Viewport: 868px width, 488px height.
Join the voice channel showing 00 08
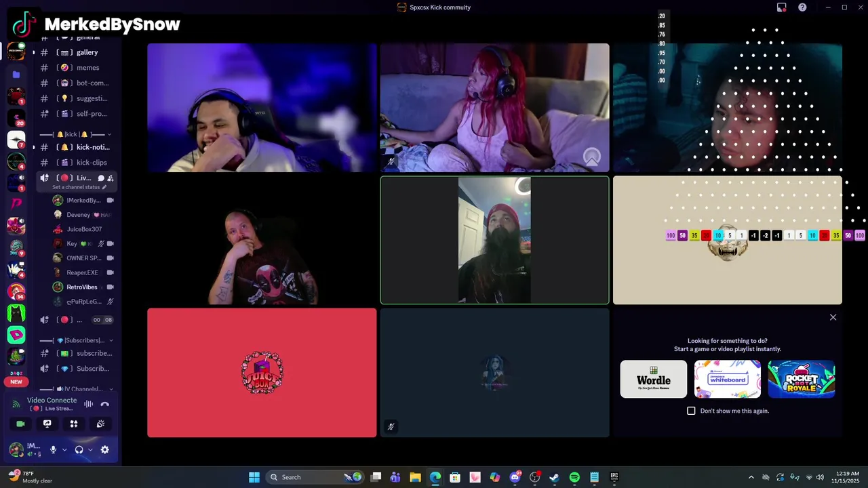(76, 320)
